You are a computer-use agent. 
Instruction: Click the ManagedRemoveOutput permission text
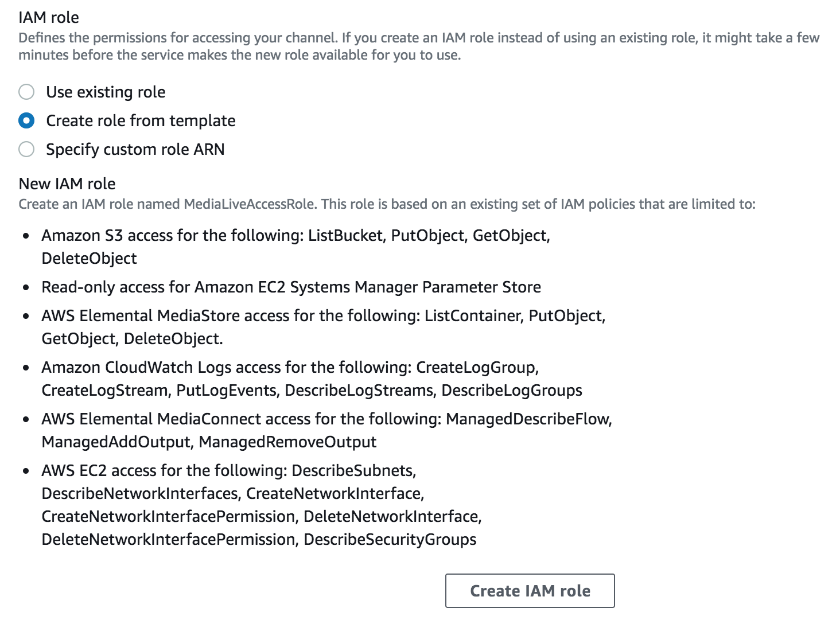[287, 442]
